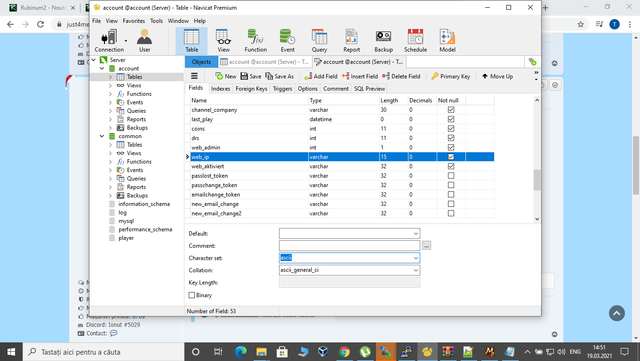
Task: Toggle Not null for web_ip
Action: point(451,156)
